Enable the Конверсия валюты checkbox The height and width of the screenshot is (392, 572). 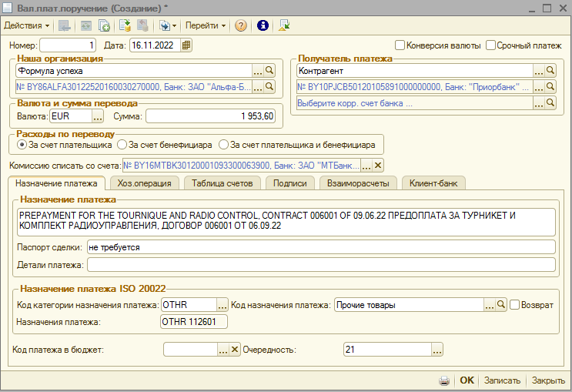pyautogui.click(x=400, y=45)
